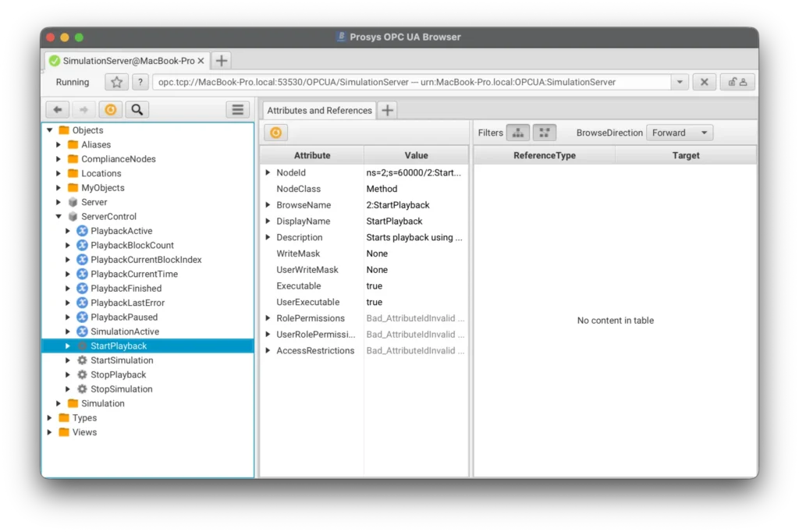
Task: Add a new connection tab with plus
Action: pos(221,61)
